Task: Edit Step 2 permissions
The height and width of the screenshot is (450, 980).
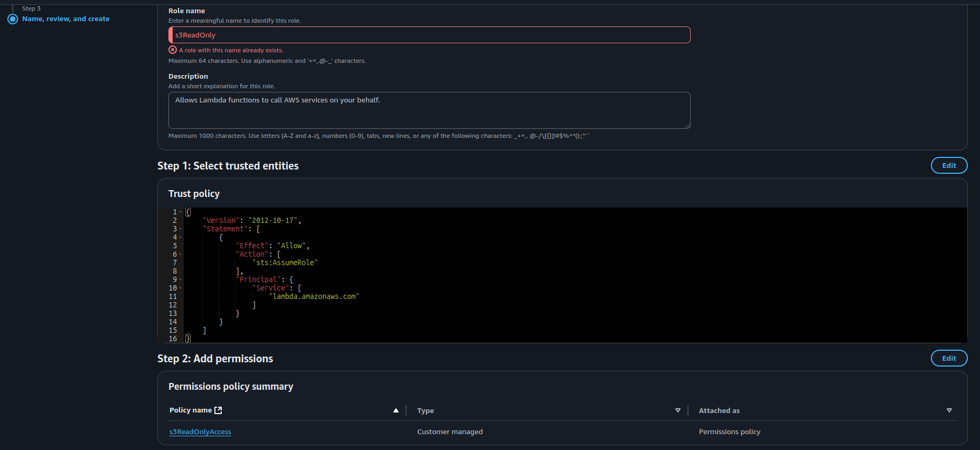Action: coord(949,358)
